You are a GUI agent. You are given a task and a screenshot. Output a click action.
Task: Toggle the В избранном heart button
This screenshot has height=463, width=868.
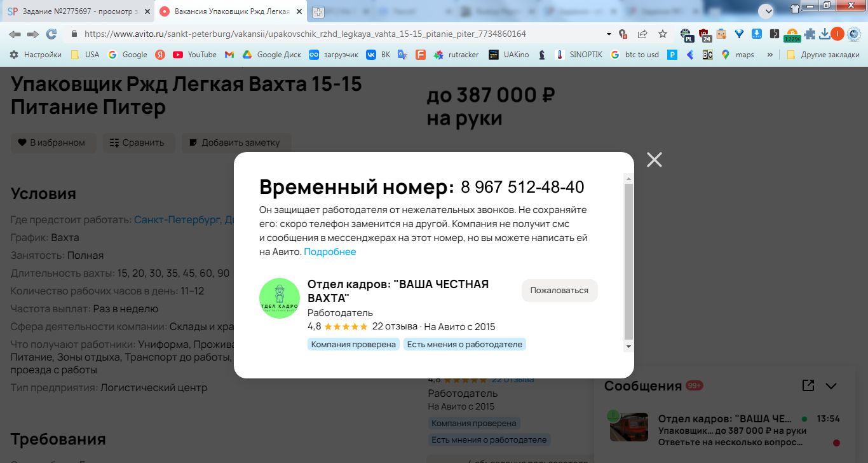pyautogui.click(x=53, y=142)
